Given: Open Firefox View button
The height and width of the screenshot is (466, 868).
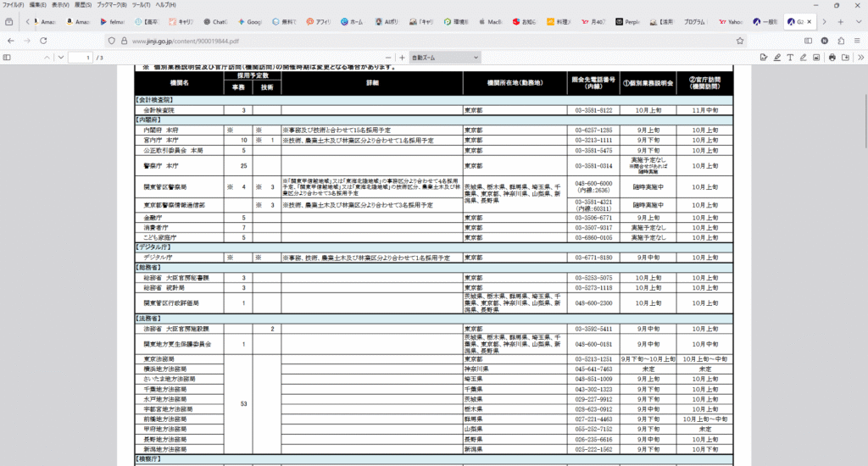Looking at the screenshot, I should tap(8, 22).
